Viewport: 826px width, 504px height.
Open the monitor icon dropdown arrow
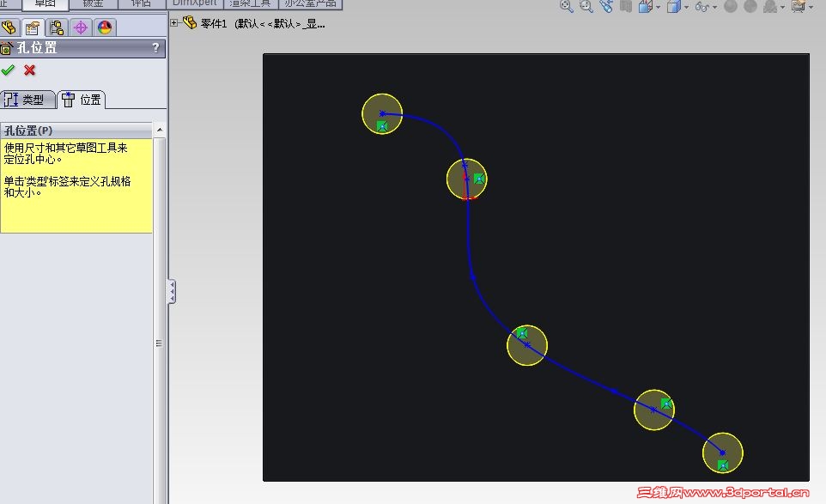[x=811, y=7]
